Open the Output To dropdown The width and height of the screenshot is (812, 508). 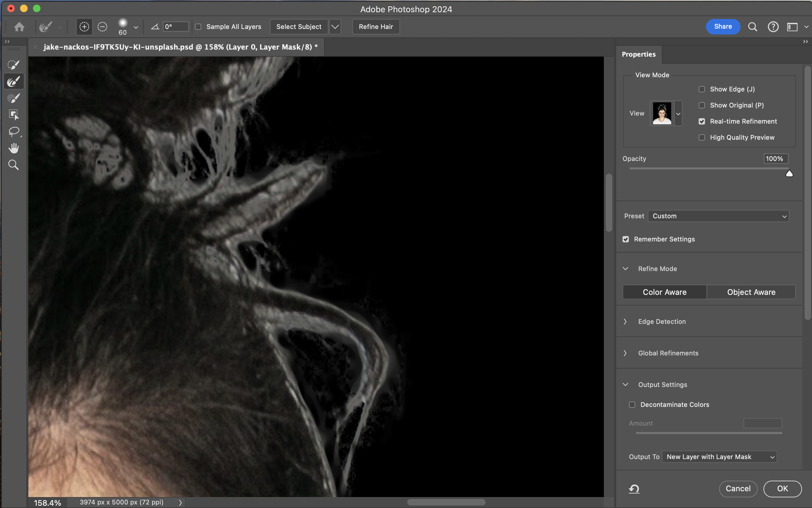[719, 456]
